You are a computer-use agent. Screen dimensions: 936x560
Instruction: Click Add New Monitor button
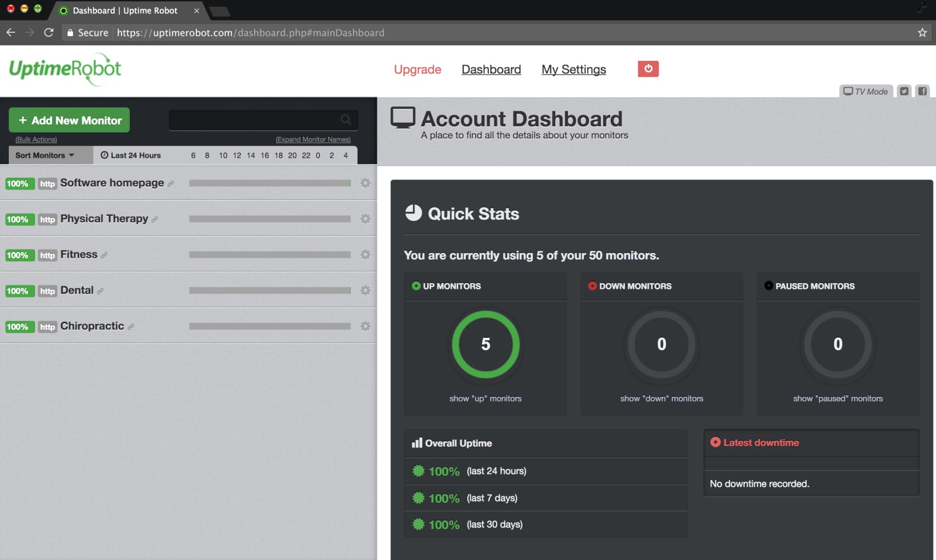point(69,120)
